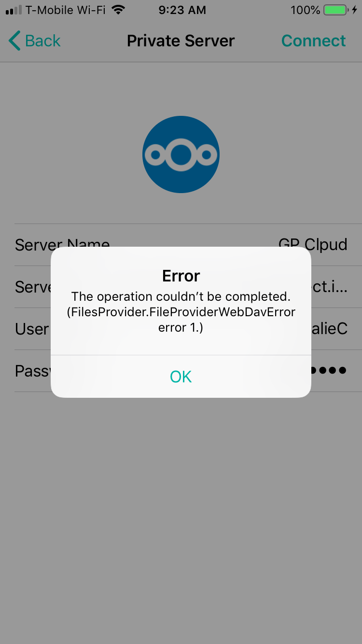Tap the 9:23 AM clock
The height and width of the screenshot is (644, 362).
(x=182, y=10)
